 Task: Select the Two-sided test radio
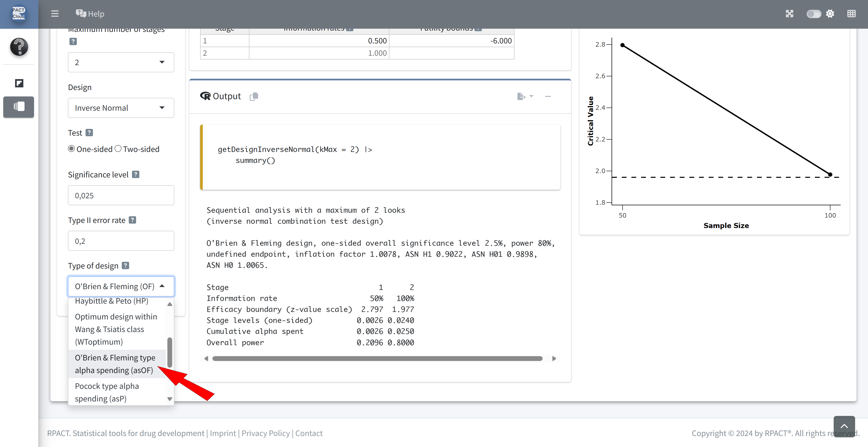pyautogui.click(x=118, y=149)
